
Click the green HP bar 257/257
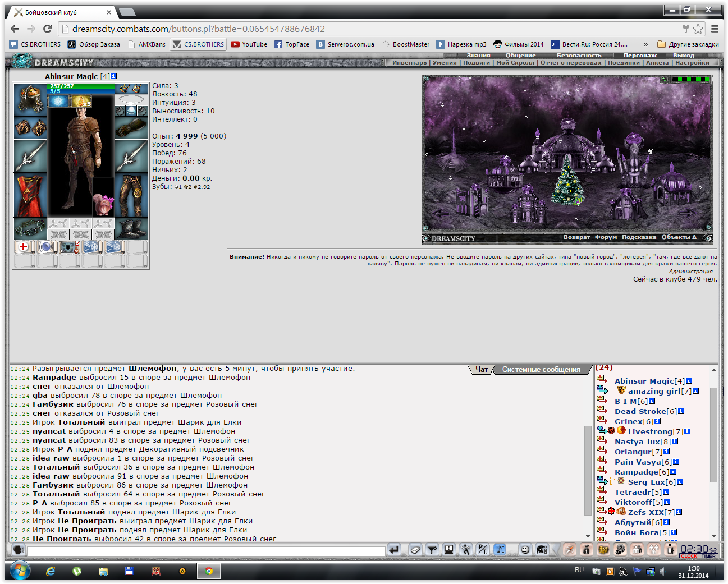tap(82, 86)
